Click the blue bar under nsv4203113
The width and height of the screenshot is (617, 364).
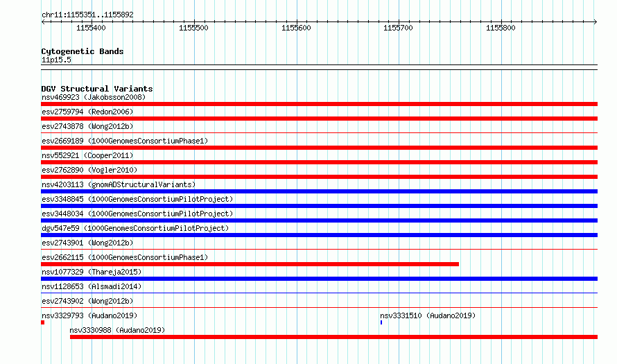[x=319, y=191]
